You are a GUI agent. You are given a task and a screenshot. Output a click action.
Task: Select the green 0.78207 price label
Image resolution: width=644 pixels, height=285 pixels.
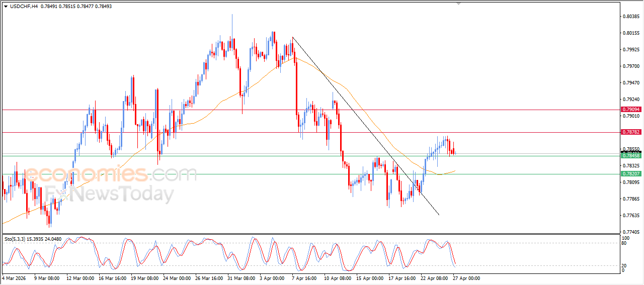point(631,174)
